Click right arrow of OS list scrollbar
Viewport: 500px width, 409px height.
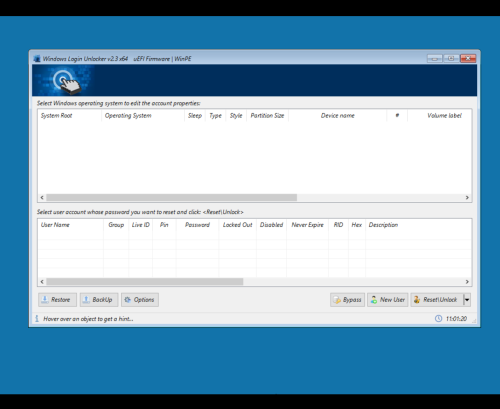(x=467, y=198)
